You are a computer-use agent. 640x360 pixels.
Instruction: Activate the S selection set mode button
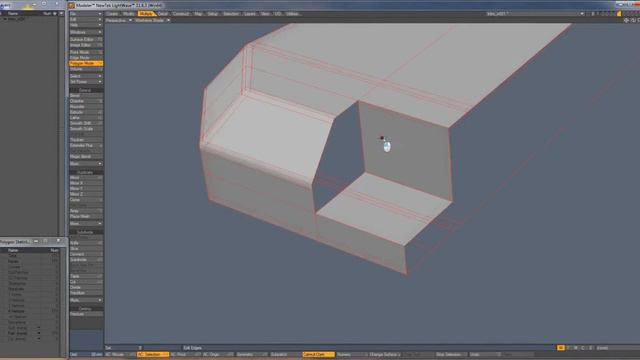coord(590,348)
